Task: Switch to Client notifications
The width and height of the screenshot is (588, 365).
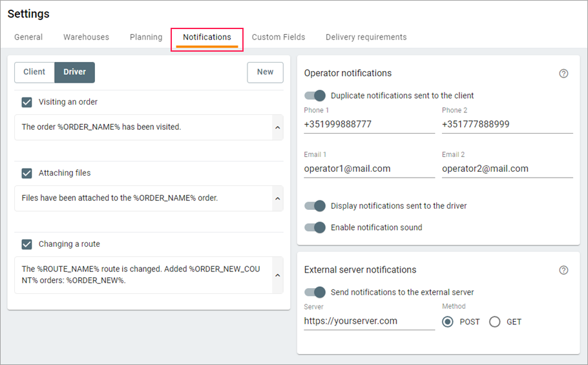Action: 34,72
